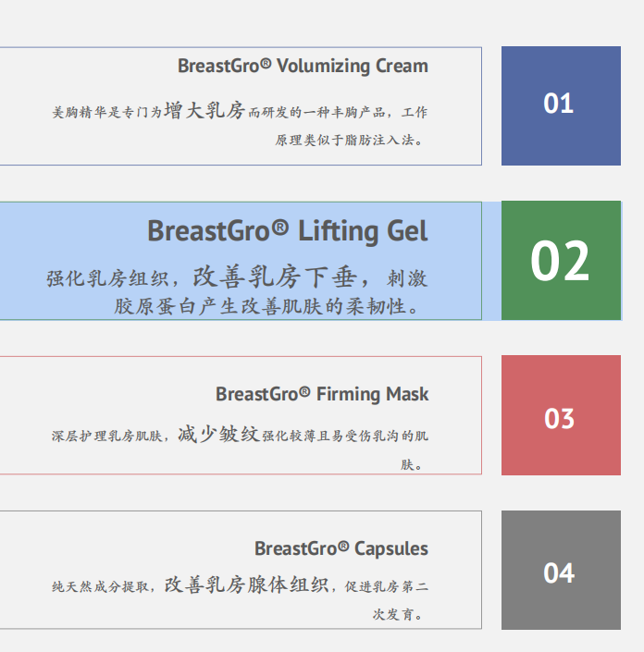Select the green 02 number box
The height and width of the screenshot is (652, 644).
[561, 261]
